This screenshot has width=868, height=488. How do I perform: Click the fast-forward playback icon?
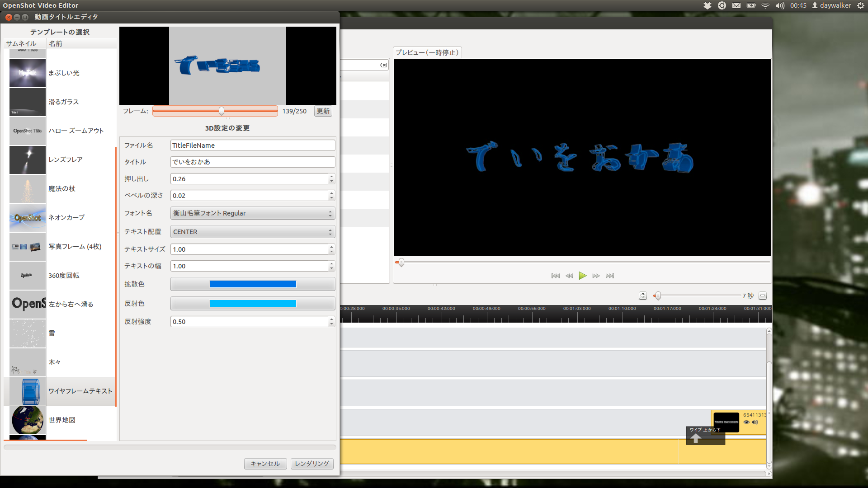tap(595, 275)
